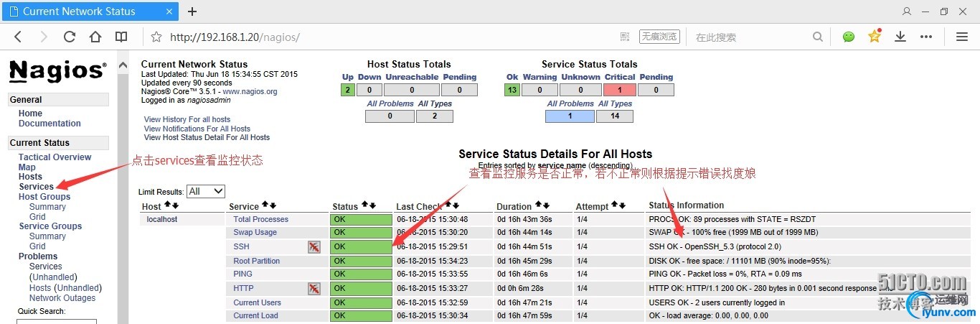Sort Host column ascending with up arrow
Viewport: 980px width, 324px height.
[167, 205]
